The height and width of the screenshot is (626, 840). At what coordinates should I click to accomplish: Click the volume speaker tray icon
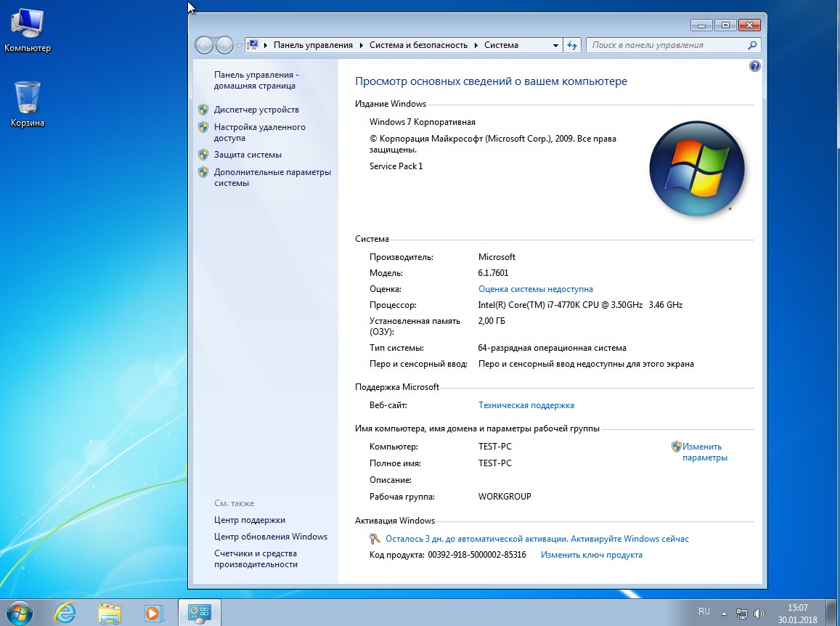(x=759, y=613)
